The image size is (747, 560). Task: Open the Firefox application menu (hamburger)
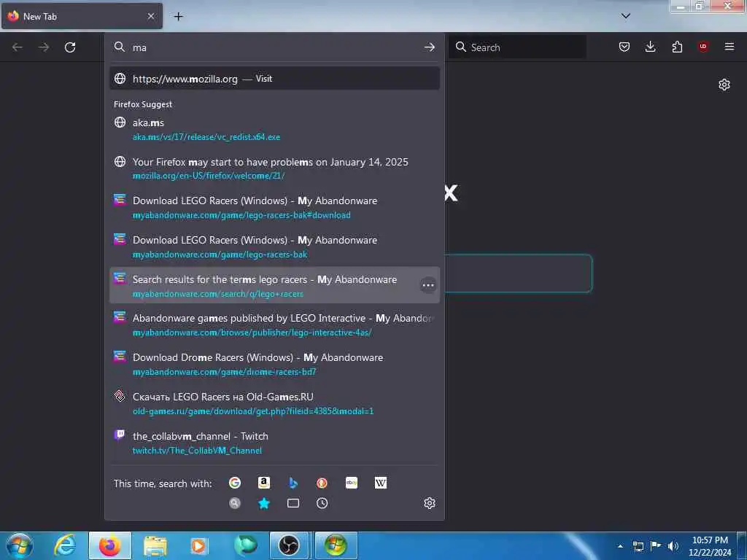(x=729, y=47)
